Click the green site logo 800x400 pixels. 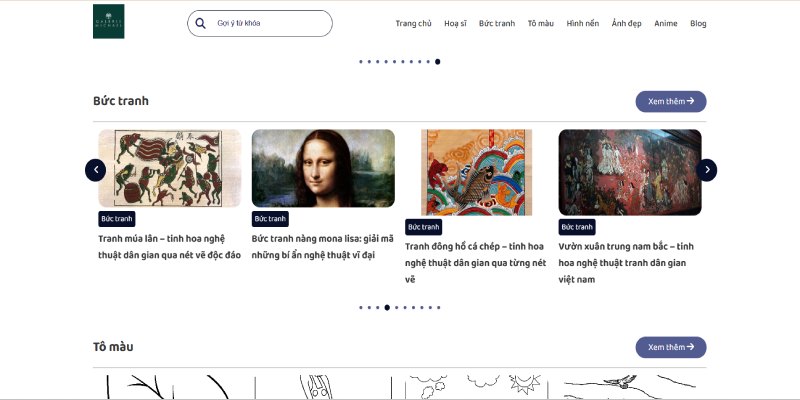point(108,21)
